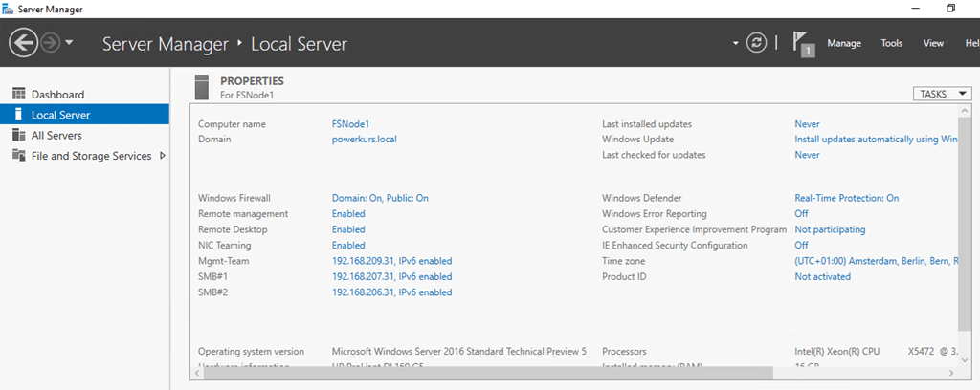
Task: Click the Forward navigation arrow
Action: (50, 43)
